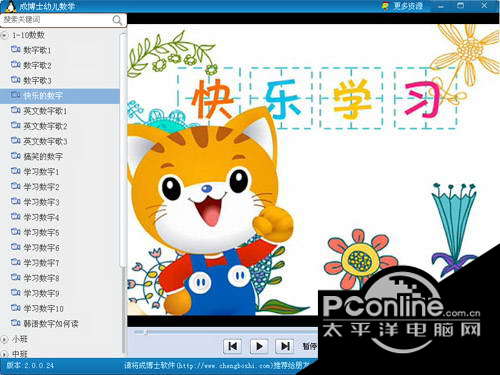The width and height of the screenshot is (500, 375).
Task: Open the 韩语数字如何读 video
Action: point(51,324)
